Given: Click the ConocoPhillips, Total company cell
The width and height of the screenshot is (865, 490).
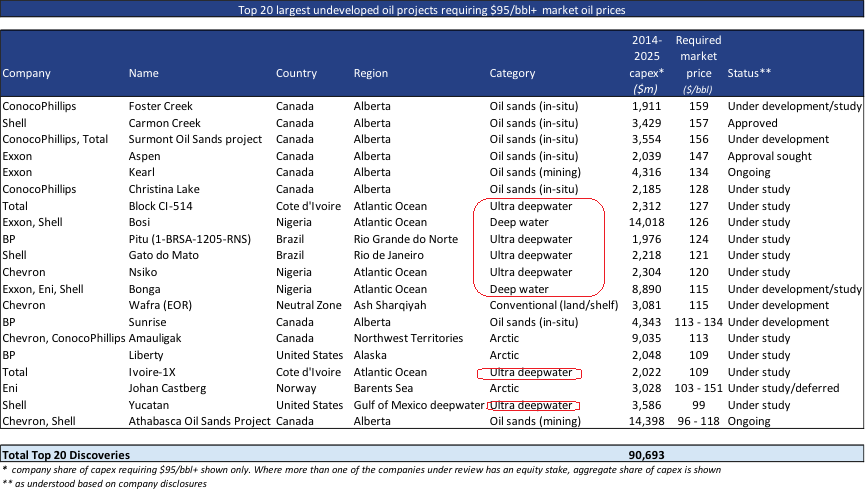Looking at the screenshot, I should [55, 139].
